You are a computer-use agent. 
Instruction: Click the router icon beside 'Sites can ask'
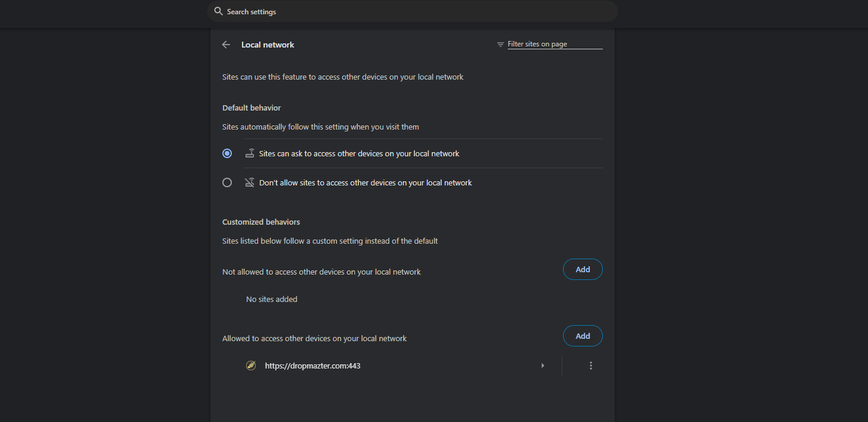(x=250, y=153)
